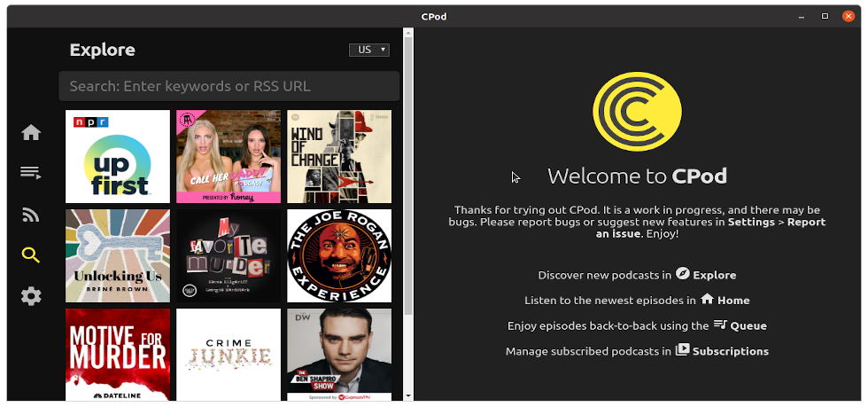Screen dimensions: 868x407
Task: Focus the podcast search keywords field
Action: pos(229,86)
